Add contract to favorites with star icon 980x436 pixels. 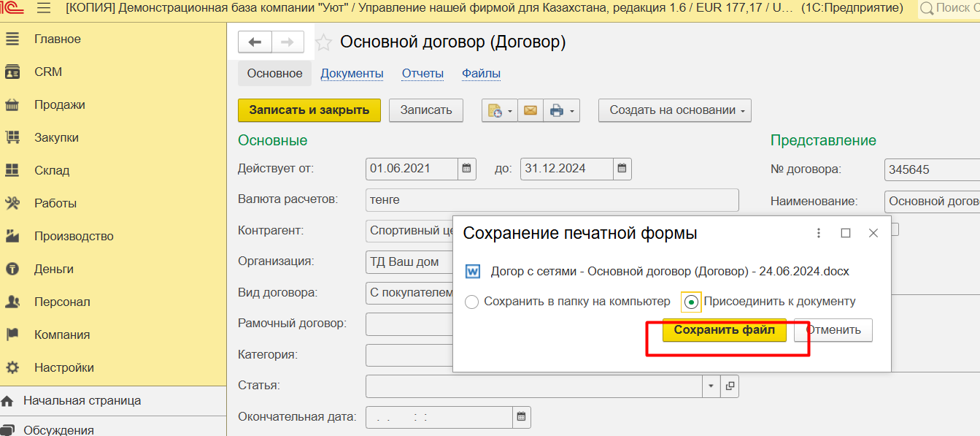coord(323,43)
